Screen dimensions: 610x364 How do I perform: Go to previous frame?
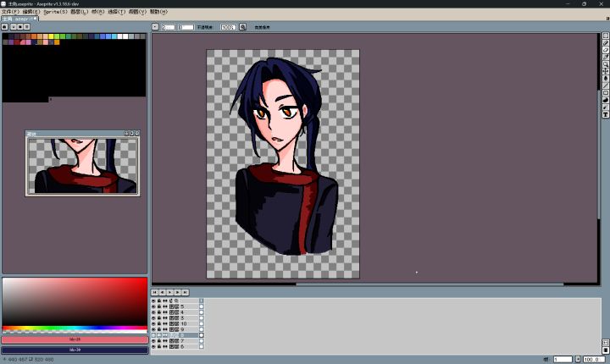pos(162,292)
